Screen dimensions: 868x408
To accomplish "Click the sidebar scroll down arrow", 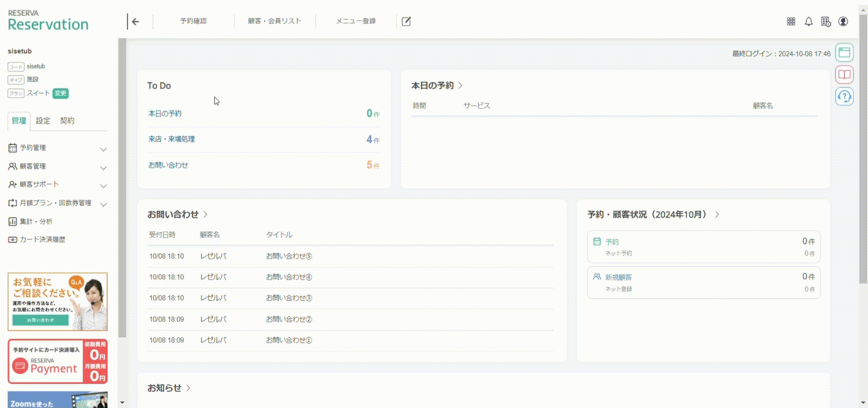I will (122, 403).
